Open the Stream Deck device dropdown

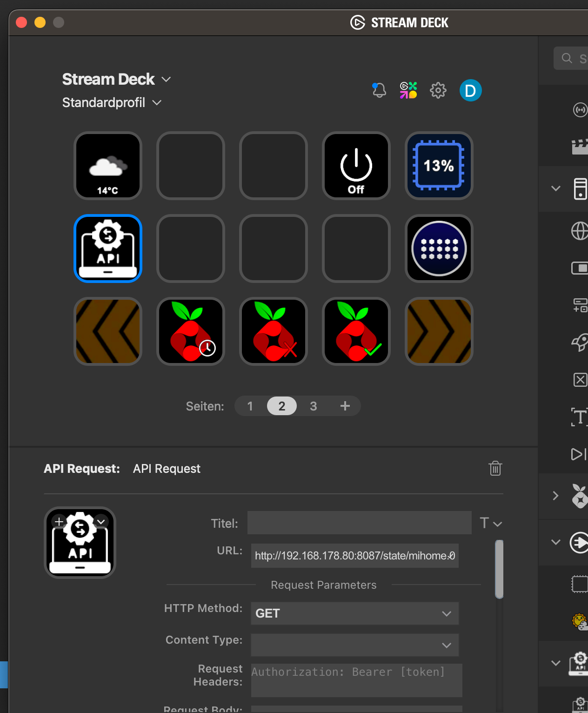coord(117,79)
